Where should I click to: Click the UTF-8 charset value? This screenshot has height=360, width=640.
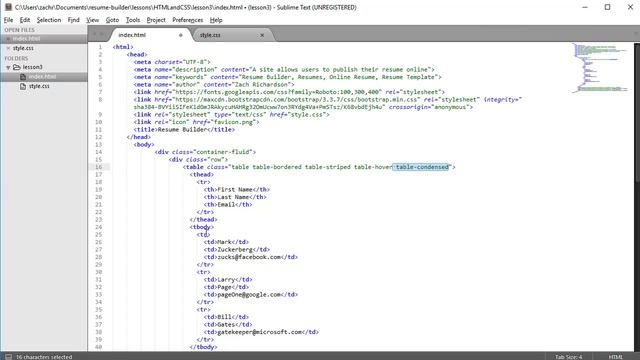pyautogui.click(x=195, y=62)
